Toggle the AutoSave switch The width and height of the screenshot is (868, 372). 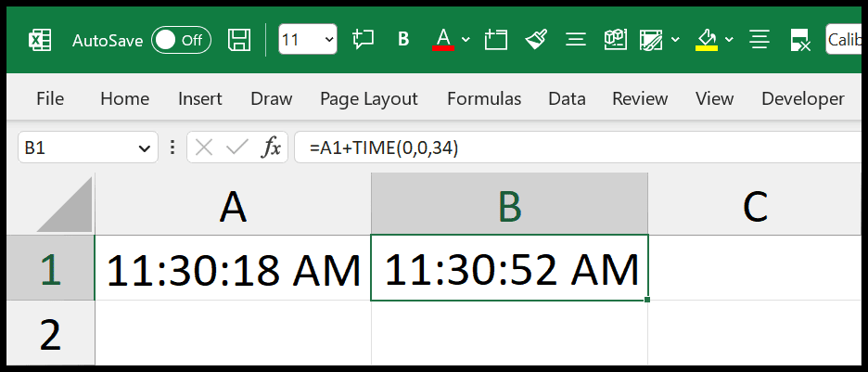[x=181, y=40]
